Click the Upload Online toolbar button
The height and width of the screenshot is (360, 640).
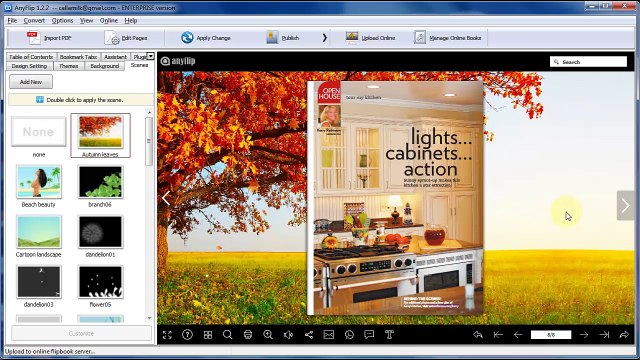[370, 38]
